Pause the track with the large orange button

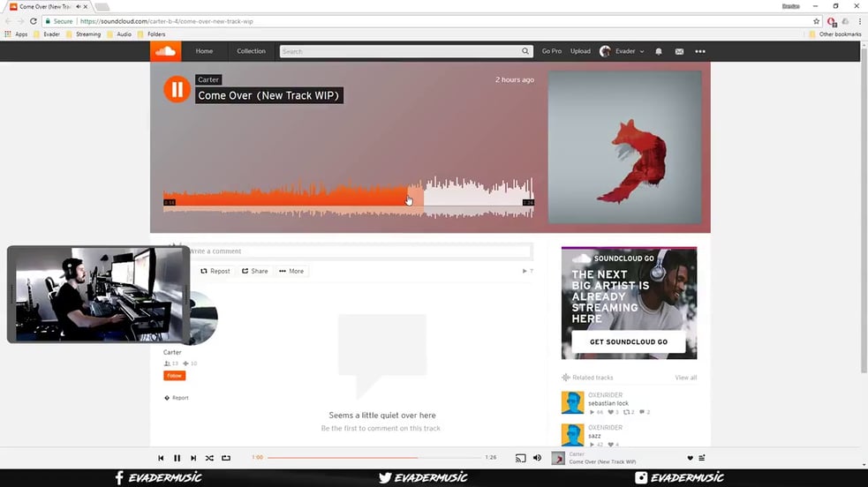coord(177,89)
